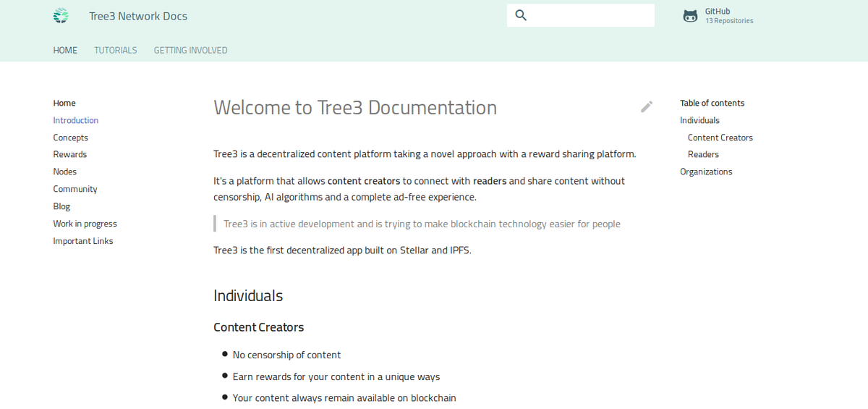This screenshot has width=868, height=409.
Task: Open Important Links in sidebar
Action: pos(83,241)
